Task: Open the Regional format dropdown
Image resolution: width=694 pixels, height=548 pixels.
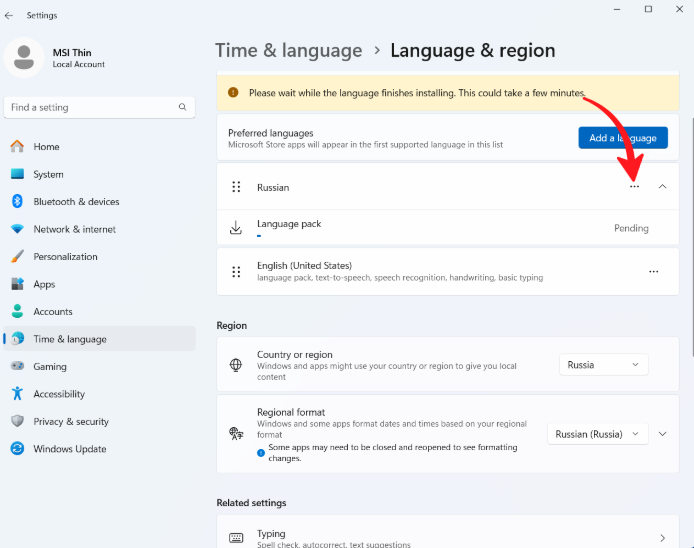Action: [598, 434]
